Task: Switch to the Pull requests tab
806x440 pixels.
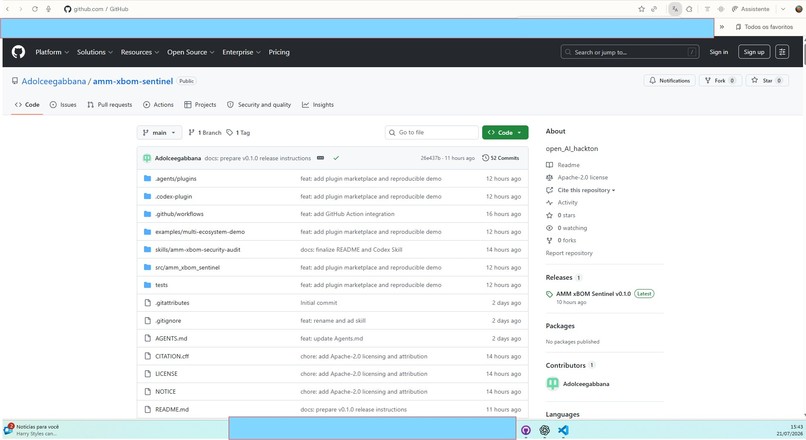Action: (109, 104)
